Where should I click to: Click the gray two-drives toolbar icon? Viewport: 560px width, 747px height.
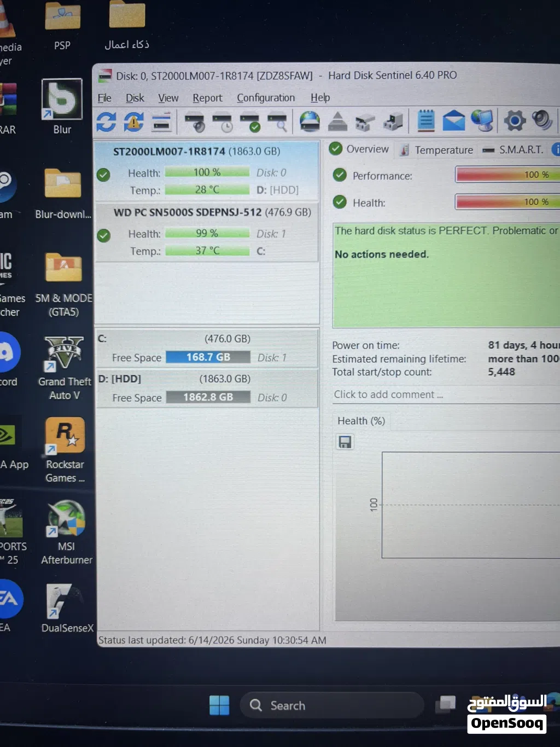click(x=365, y=122)
